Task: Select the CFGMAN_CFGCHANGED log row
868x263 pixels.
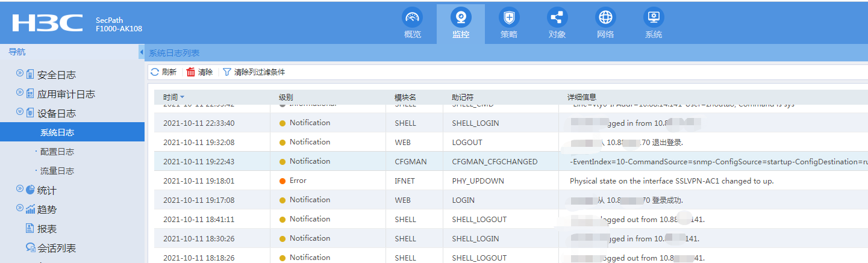Action: 494,161
